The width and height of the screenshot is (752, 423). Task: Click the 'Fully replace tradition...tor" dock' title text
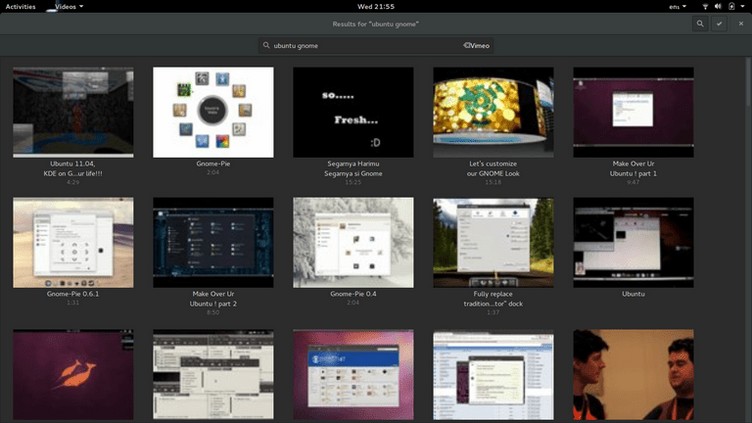click(493, 298)
